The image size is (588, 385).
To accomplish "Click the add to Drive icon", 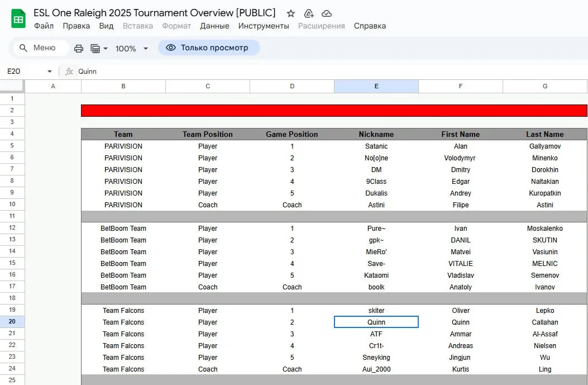I will (x=309, y=13).
